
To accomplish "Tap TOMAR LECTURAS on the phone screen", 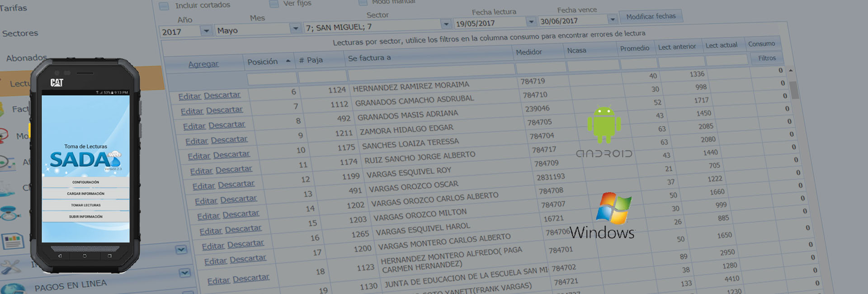I will (x=85, y=205).
